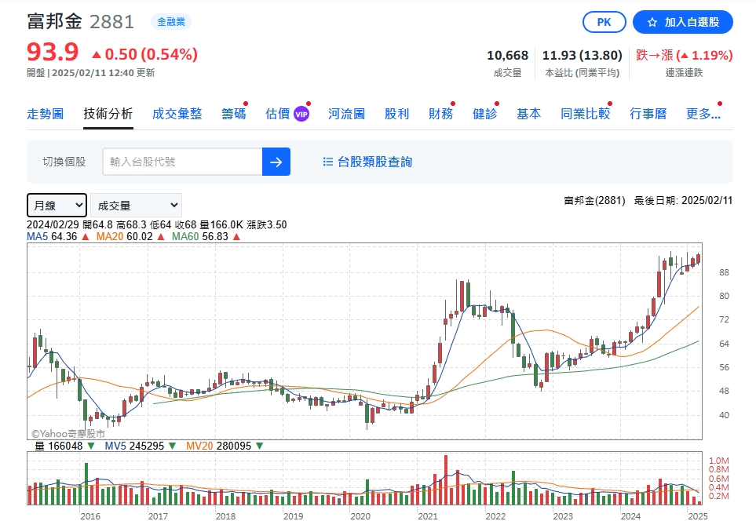The width and height of the screenshot is (756, 532).
Task: Click the 最後日期: 2025/02/11 text
Action: (x=683, y=200)
